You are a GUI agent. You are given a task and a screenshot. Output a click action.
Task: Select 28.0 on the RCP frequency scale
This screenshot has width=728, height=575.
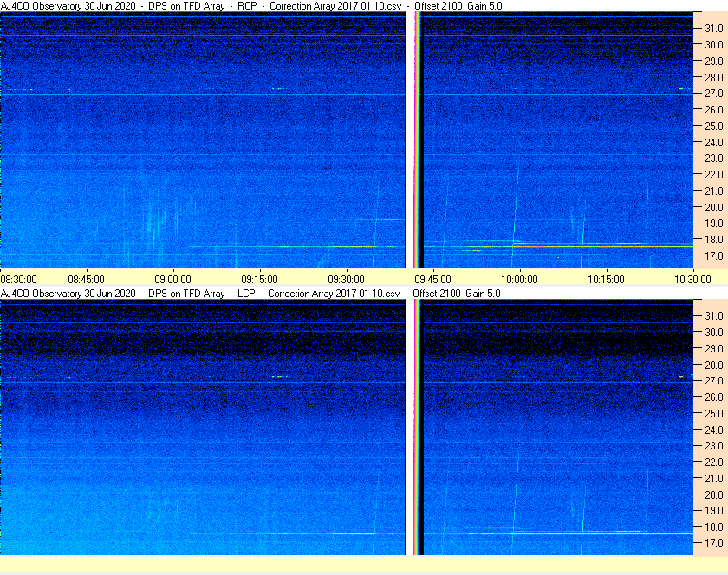(714, 77)
